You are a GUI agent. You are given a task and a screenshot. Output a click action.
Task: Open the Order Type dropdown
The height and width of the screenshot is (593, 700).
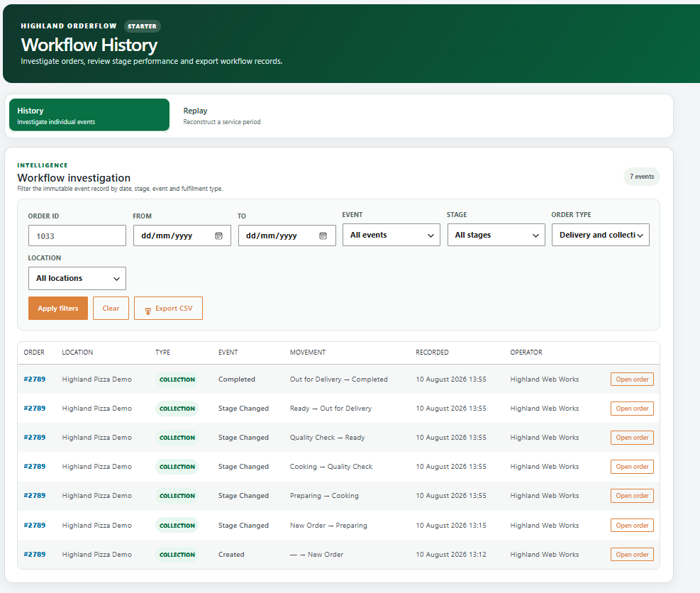[x=601, y=235]
